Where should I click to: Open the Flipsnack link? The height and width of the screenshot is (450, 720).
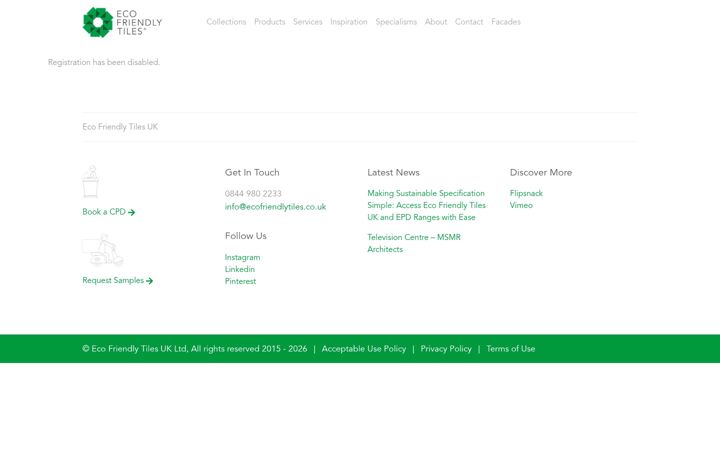click(526, 193)
